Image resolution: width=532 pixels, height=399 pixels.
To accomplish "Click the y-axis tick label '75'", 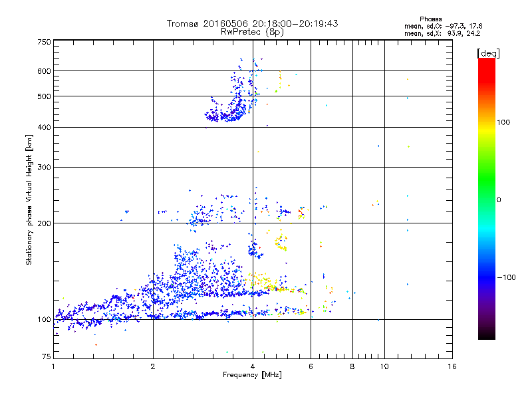I will point(46,356).
